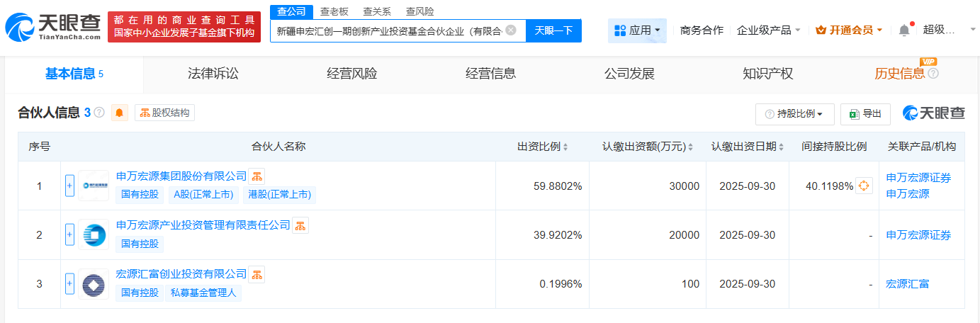Expand row 1 with the plus toggle
Viewport: 980px width, 323px height.
[x=69, y=186]
